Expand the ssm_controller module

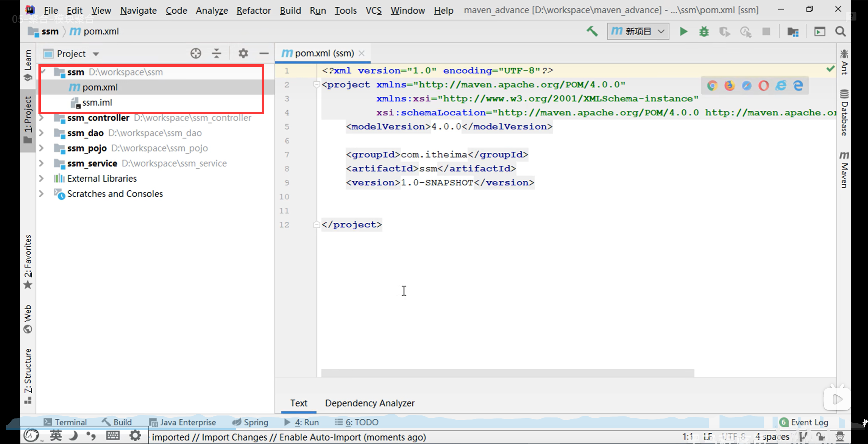point(42,118)
